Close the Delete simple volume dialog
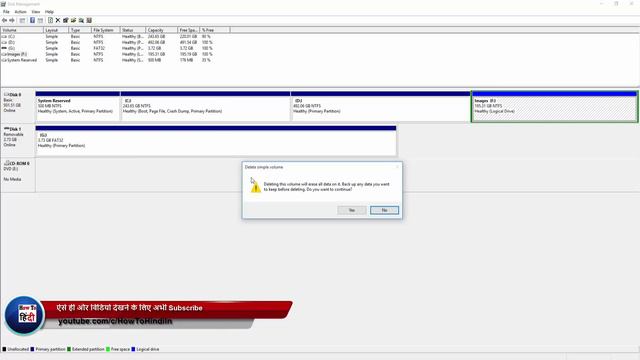 (x=397, y=167)
